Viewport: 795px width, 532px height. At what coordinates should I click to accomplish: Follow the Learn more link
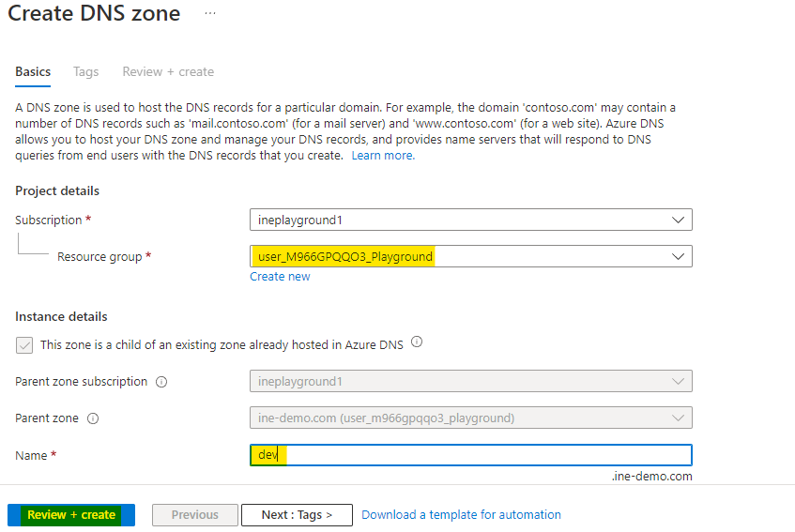(383, 156)
